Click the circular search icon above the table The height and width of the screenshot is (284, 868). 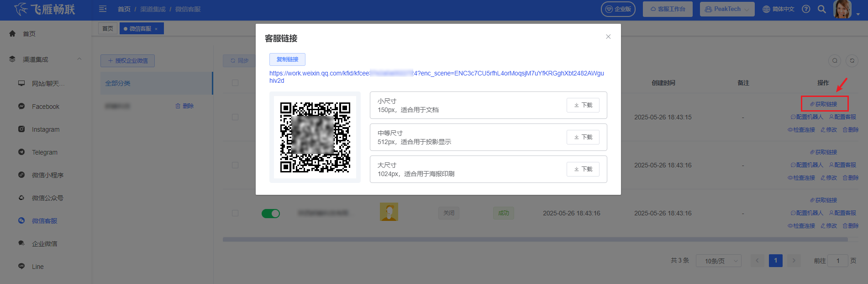[835, 60]
